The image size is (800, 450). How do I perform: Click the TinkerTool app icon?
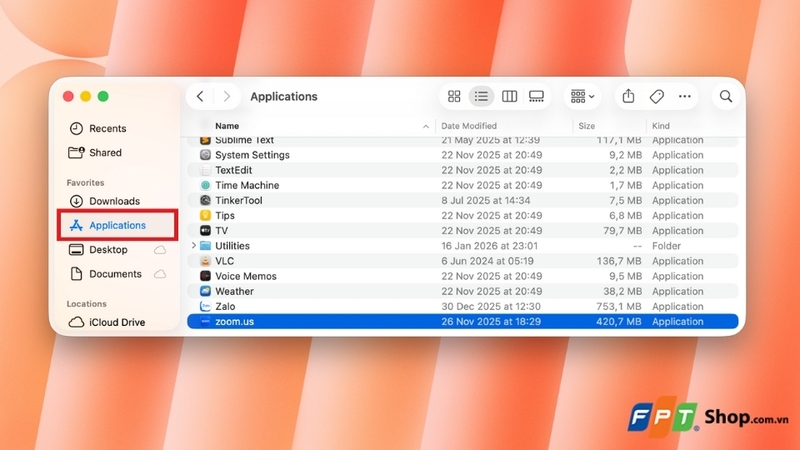coord(205,201)
